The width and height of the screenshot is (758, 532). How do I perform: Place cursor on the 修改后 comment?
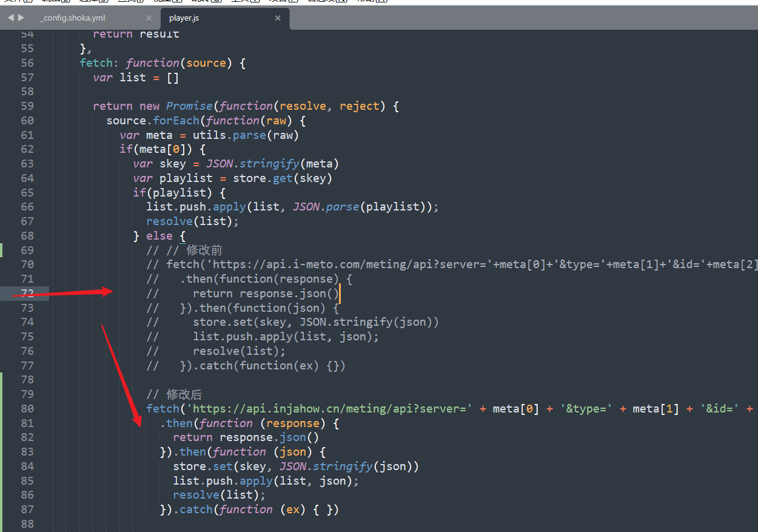tap(184, 394)
